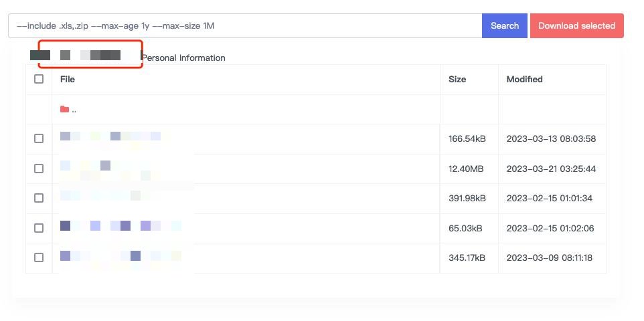Image resolution: width=644 pixels, height=321 pixels.
Task: Check the box for the 166.54kB file
Action: pos(39,138)
